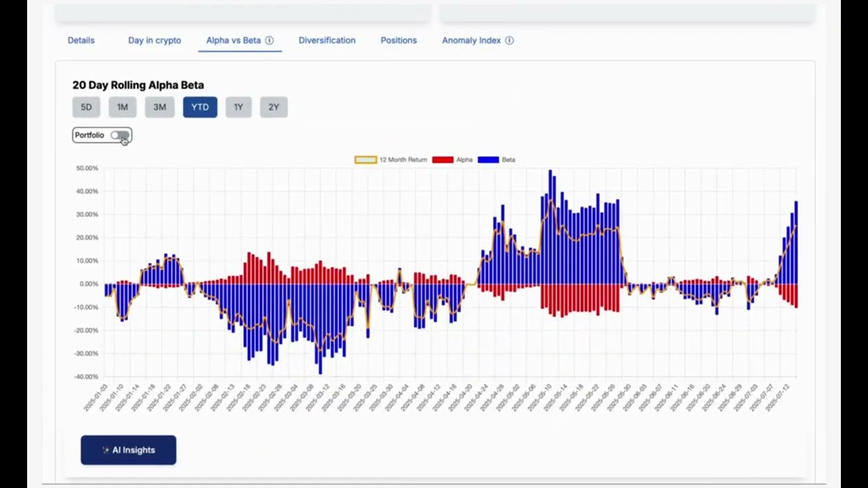Click the red Alpha legend swatch
This screenshot has height=488, width=868.
point(443,160)
